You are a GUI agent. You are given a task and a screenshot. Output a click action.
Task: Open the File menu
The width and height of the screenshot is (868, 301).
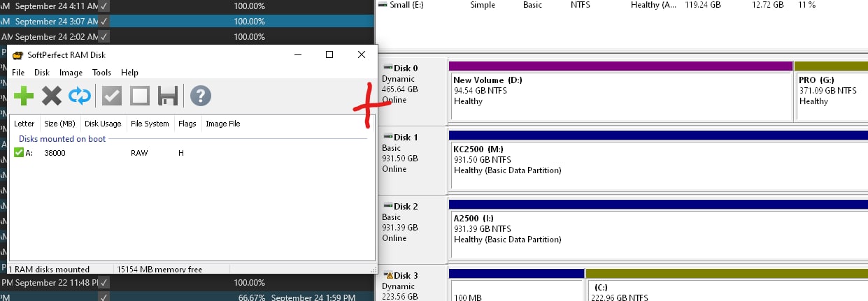(18, 73)
